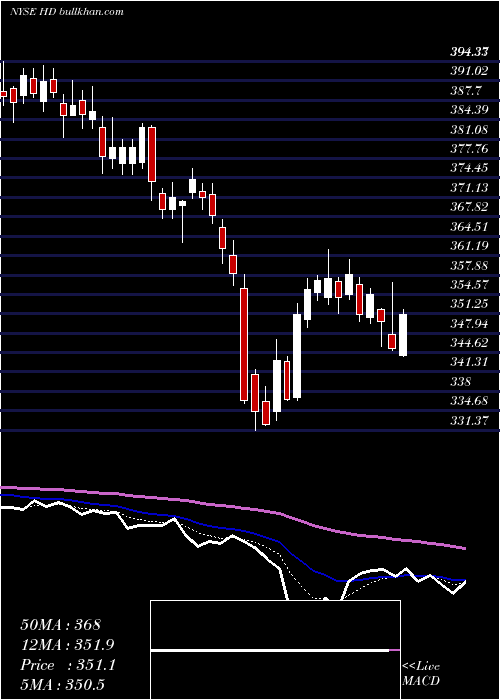Click the 364.51 price axis label
Viewport: 500px width, 700px height.
[468, 227]
